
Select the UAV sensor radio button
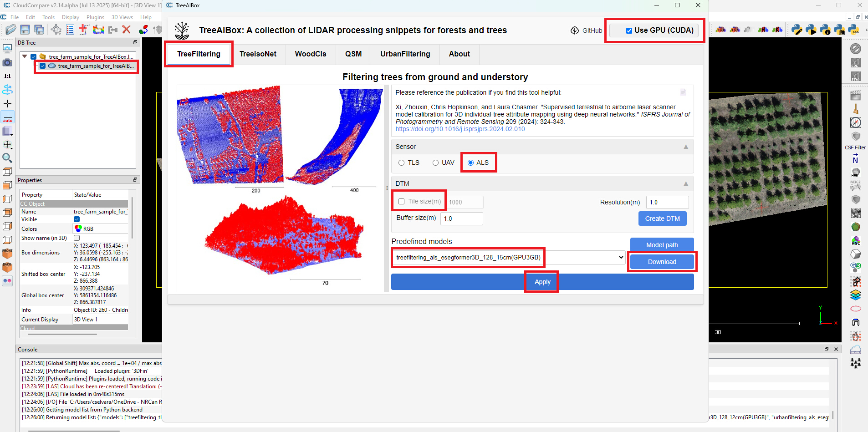(x=435, y=163)
